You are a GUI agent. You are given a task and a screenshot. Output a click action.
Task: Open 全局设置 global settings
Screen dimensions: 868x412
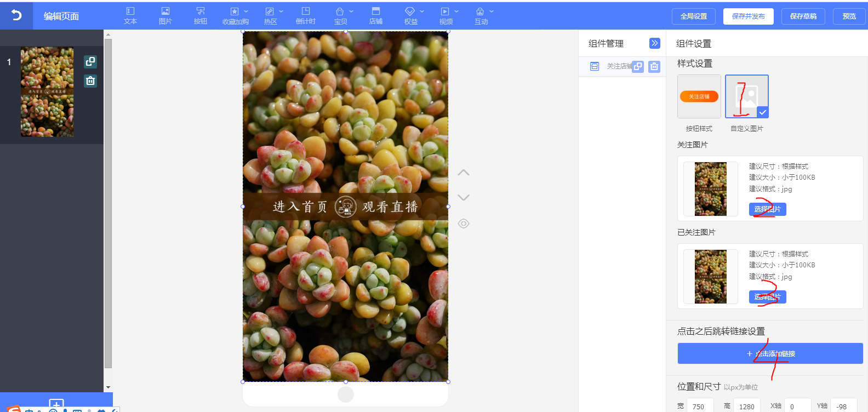pyautogui.click(x=694, y=16)
